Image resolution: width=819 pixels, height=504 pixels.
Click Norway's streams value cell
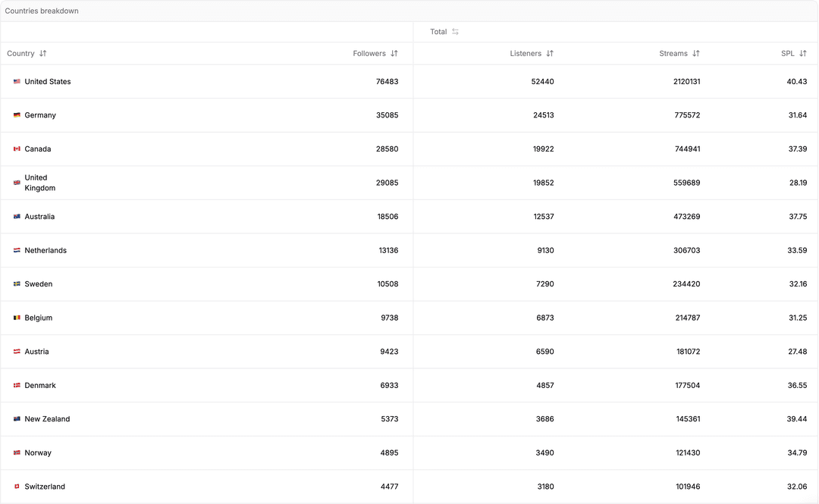point(687,452)
